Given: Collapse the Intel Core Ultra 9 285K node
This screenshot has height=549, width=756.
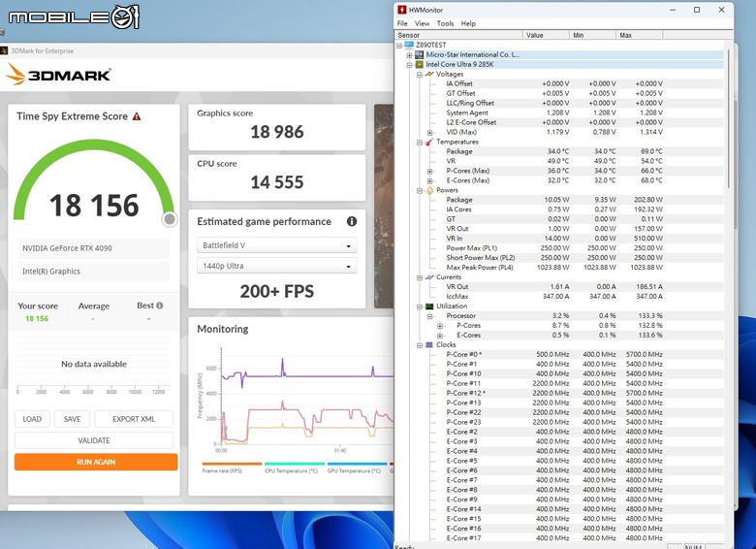Looking at the screenshot, I should 409,65.
